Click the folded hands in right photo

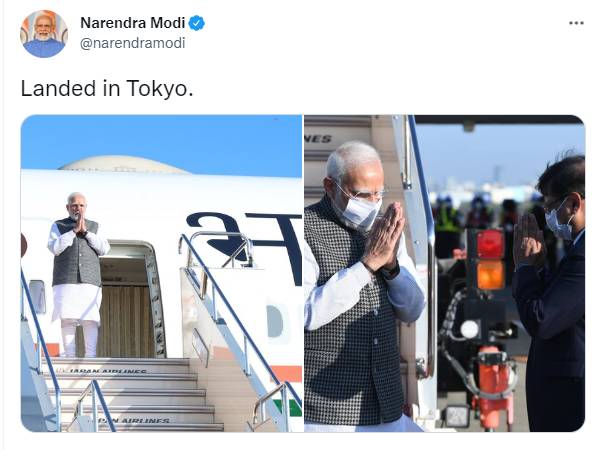click(x=383, y=238)
